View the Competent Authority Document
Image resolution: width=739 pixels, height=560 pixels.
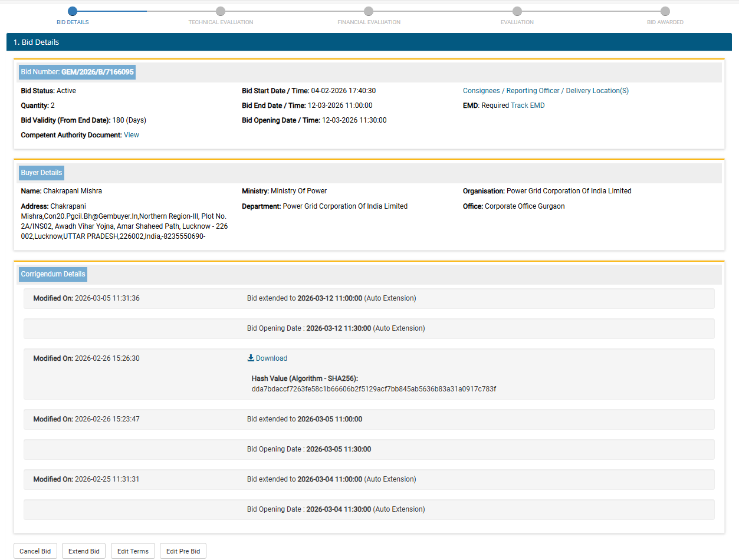pos(132,135)
